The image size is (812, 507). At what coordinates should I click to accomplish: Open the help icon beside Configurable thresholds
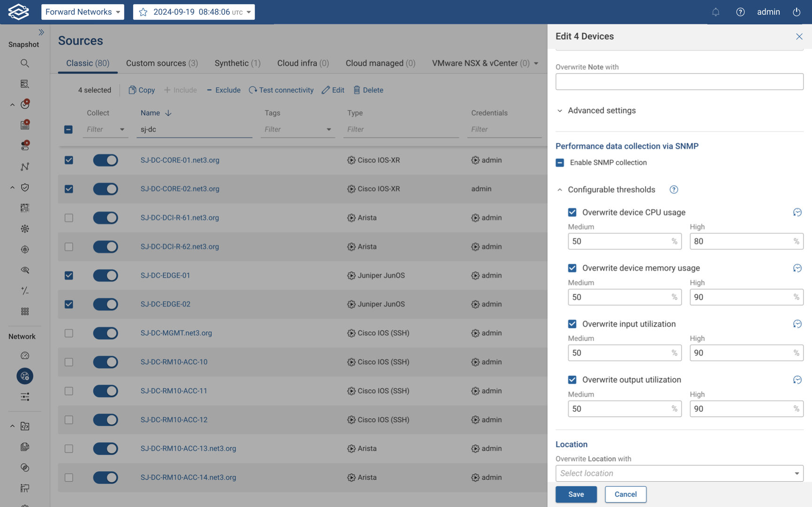pos(674,189)
